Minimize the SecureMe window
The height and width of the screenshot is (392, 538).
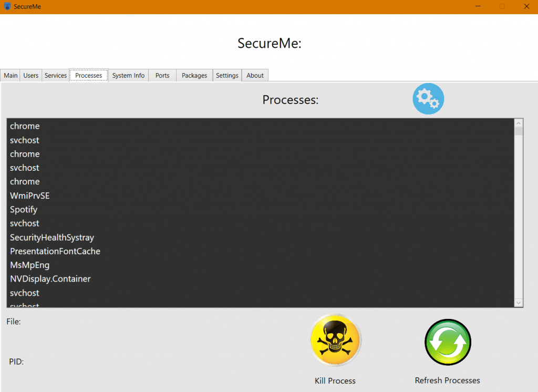[478, 6]
